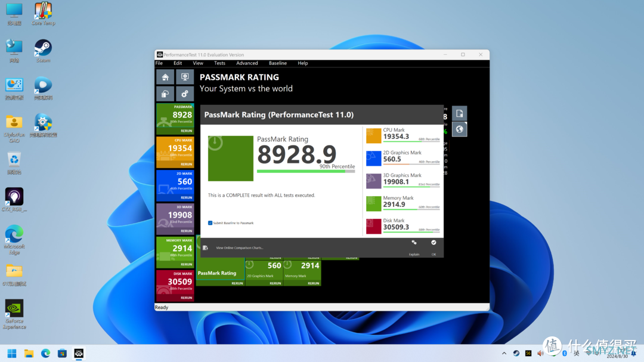Show hidden tray icons chevron

pyautogui.click(x=504, y=354)
